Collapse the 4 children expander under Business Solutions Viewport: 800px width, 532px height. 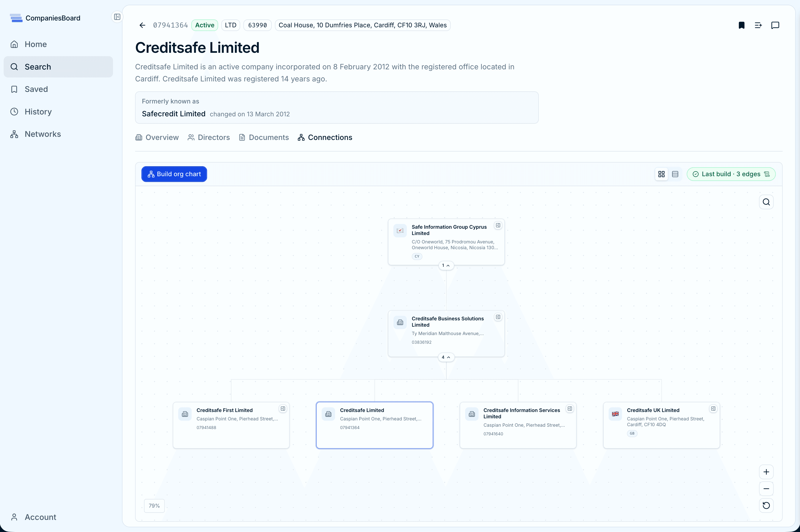click(x=446, y=357)
